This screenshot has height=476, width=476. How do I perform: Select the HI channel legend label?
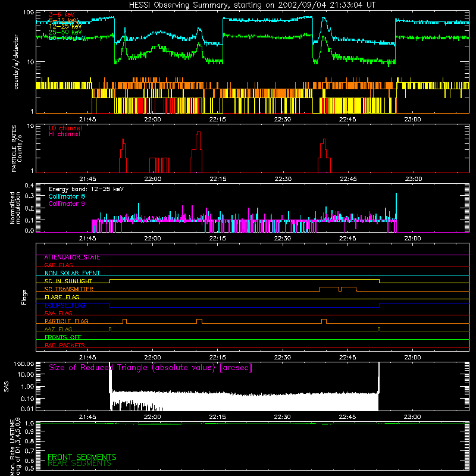[x=64, y=134]
